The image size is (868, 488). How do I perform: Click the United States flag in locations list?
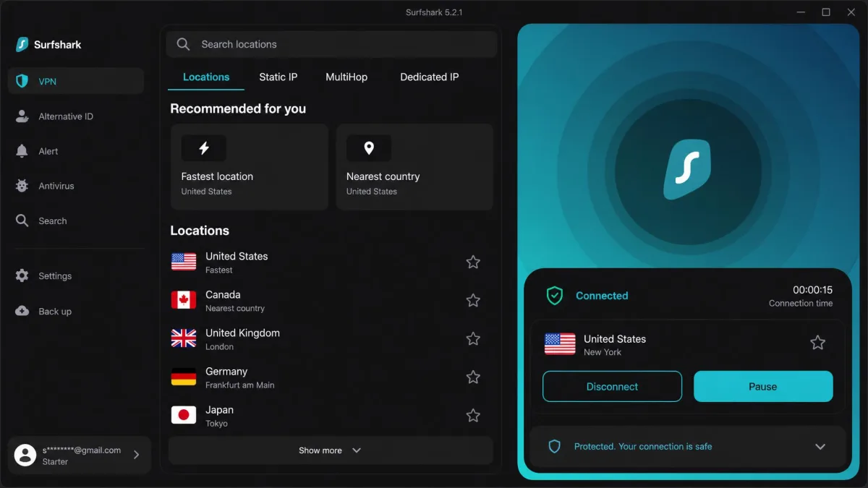point(184,262)
